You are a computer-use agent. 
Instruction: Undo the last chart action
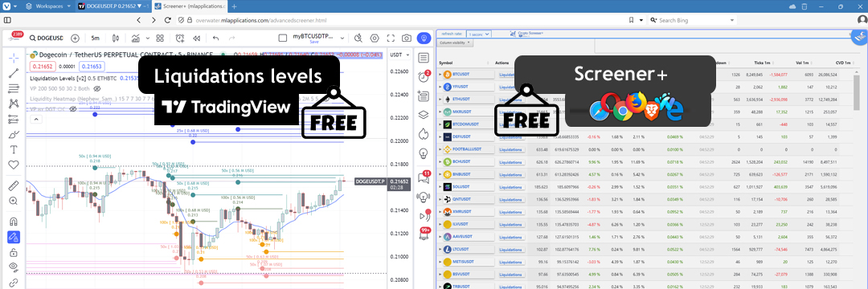coord(216,38)
